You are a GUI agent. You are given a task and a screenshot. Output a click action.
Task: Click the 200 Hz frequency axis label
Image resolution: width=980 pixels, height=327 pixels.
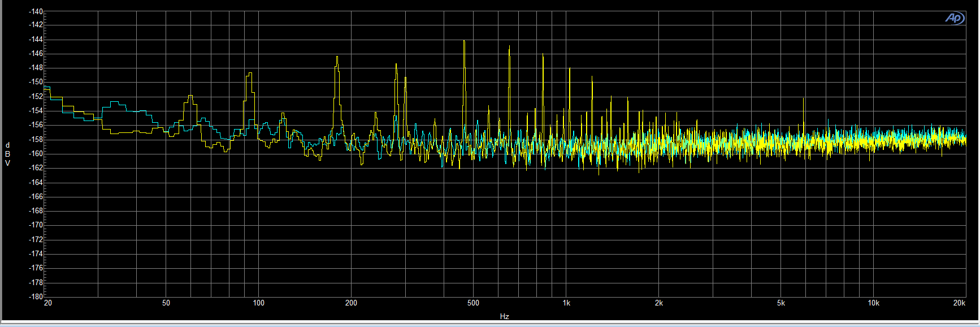point(351,303)
